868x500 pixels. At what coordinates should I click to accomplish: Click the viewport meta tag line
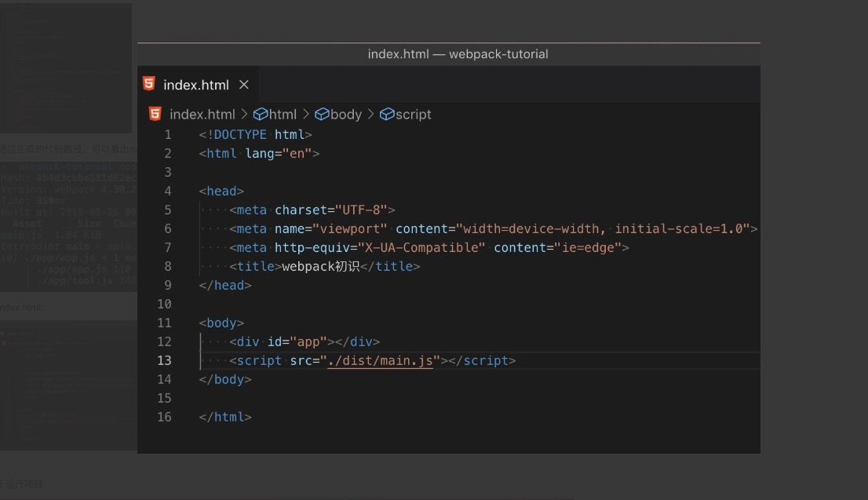pos(493,228)
